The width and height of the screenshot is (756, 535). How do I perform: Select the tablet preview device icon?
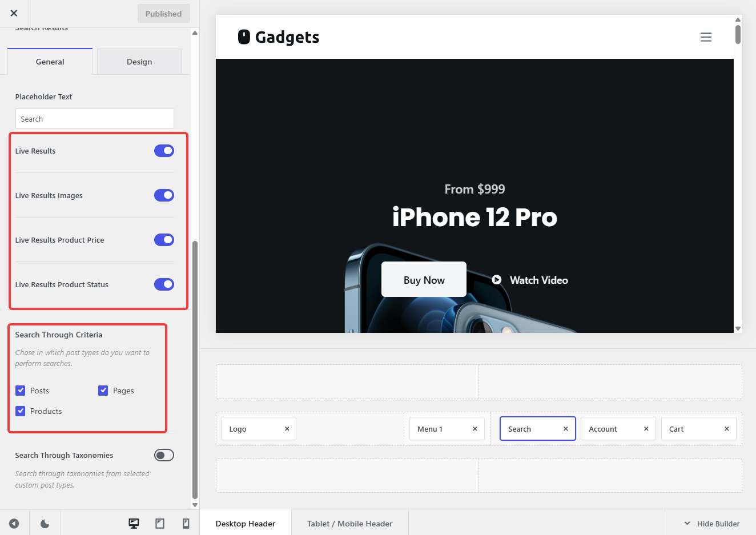pos(160,524)
